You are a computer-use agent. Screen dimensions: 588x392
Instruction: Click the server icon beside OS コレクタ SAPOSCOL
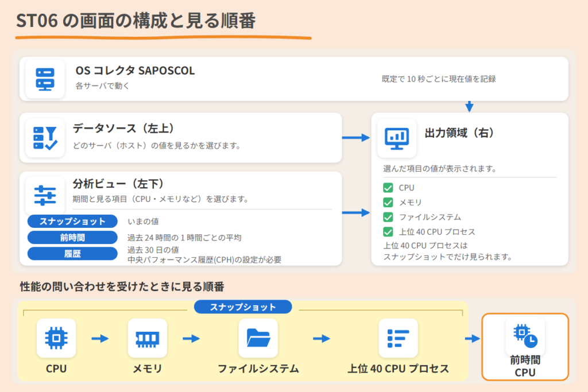45,79
